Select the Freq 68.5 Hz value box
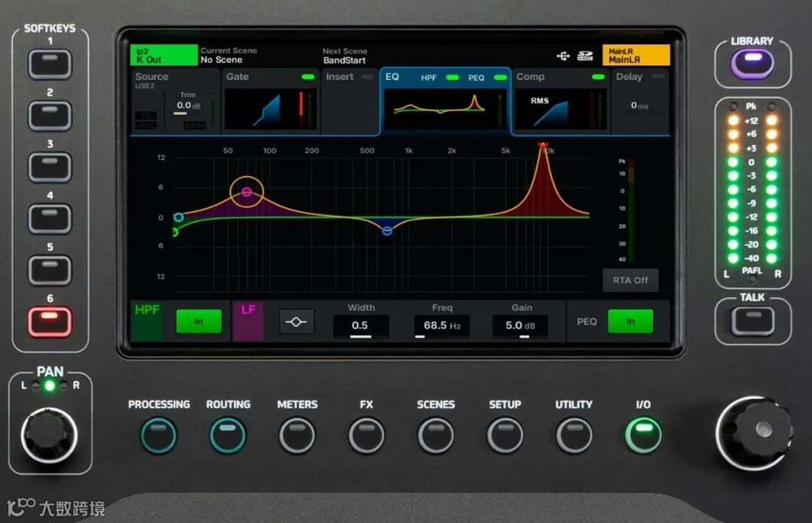The width and height of the screenshot is (812, 523). point(442,326)
